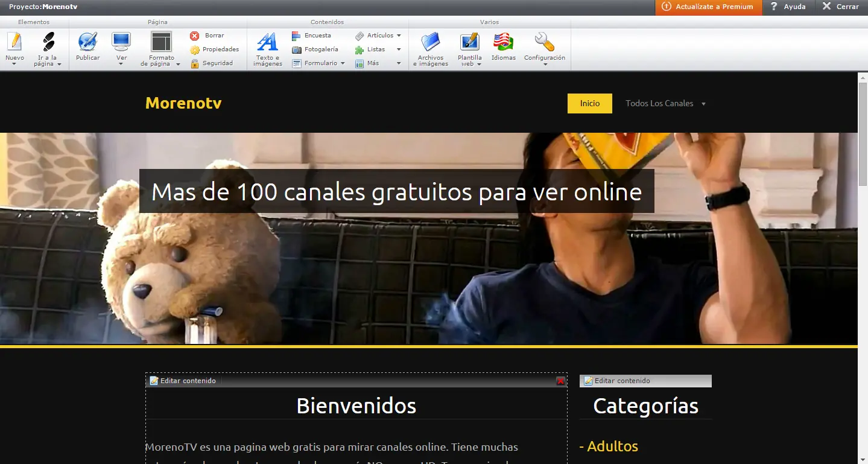Click the Publicar globe icon

click(x=87, y=42)
